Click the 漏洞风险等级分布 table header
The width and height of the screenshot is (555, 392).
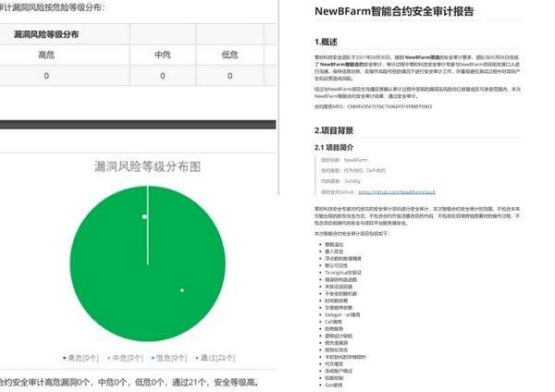coord(46,34)
